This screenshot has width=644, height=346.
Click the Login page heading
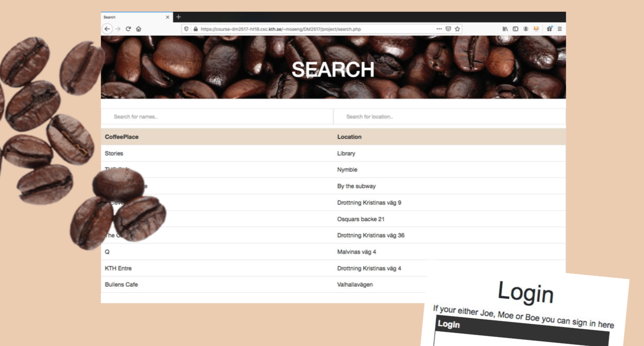pyautogui.click(x=526, y=292)
